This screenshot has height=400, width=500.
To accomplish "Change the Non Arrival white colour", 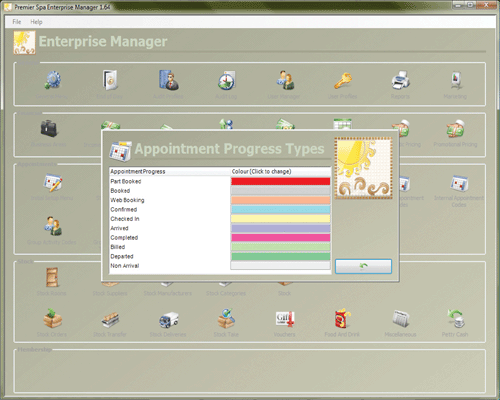I will tap(281, 266).
